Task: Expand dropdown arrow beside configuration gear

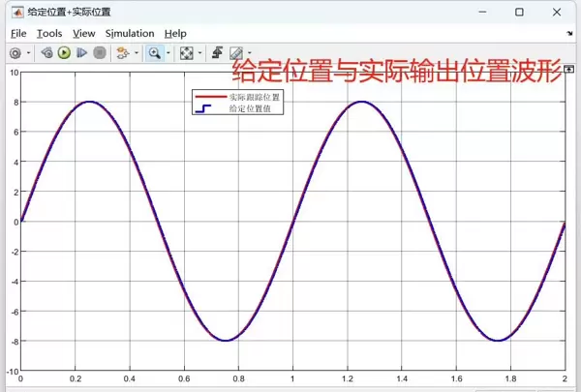Action: (x=28, y=53)
